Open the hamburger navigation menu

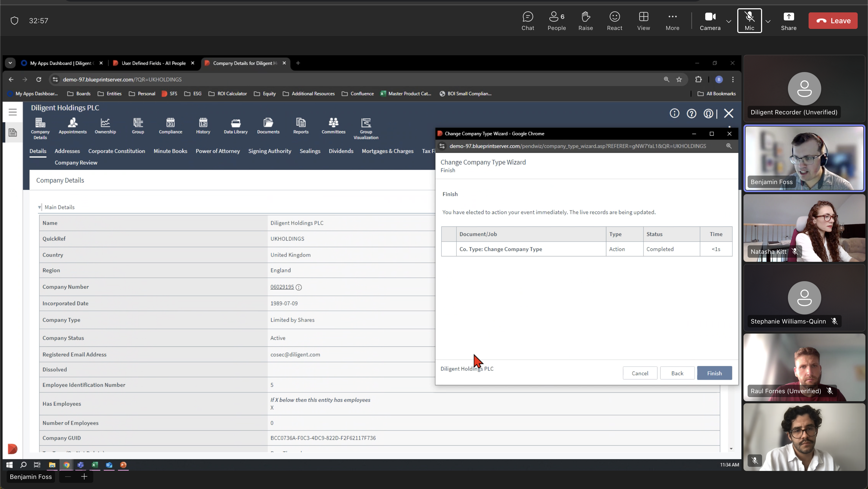point(13,112)
